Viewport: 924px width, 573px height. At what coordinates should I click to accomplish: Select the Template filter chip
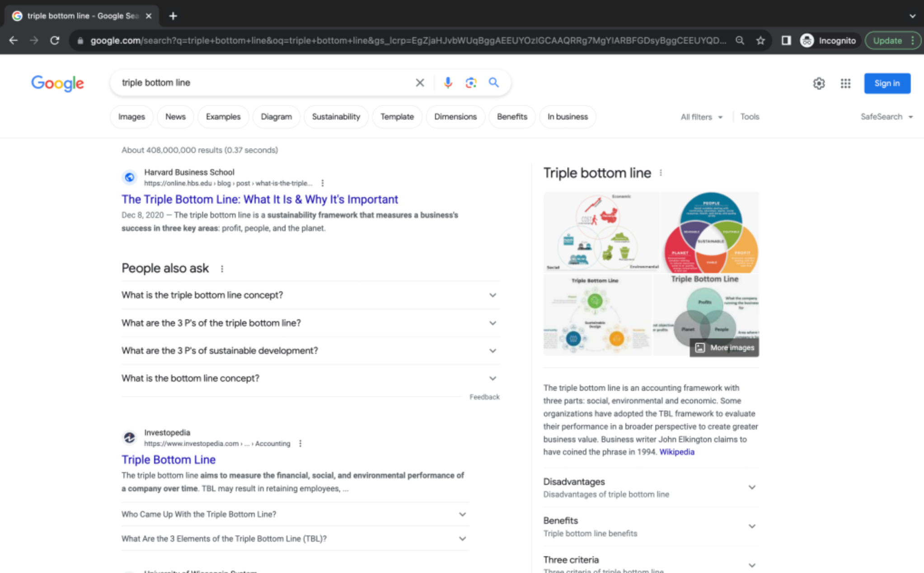point(397,117)
